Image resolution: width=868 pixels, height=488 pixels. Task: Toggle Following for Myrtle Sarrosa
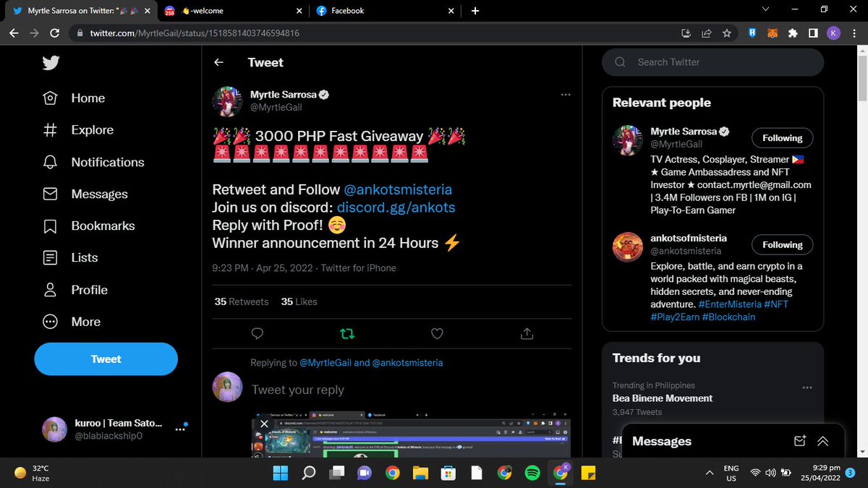click(x=782, y=138)
